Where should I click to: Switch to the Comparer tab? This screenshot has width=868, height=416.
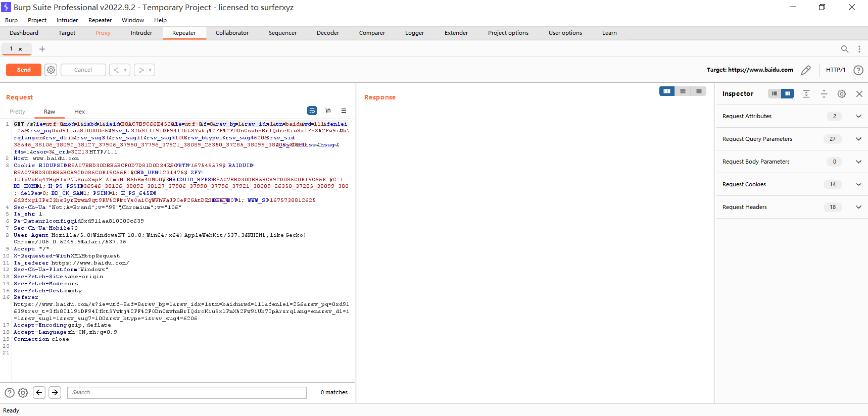pos(372,33)
